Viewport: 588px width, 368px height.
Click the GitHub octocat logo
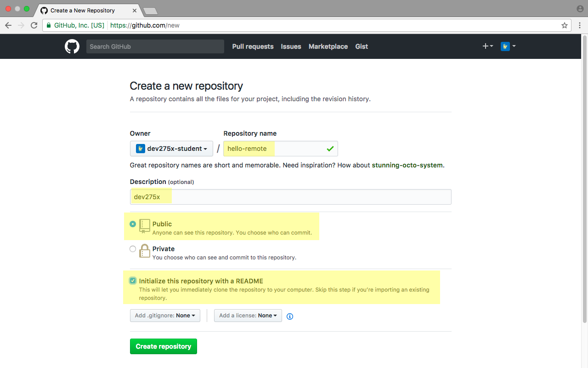[x=72, y=46]
